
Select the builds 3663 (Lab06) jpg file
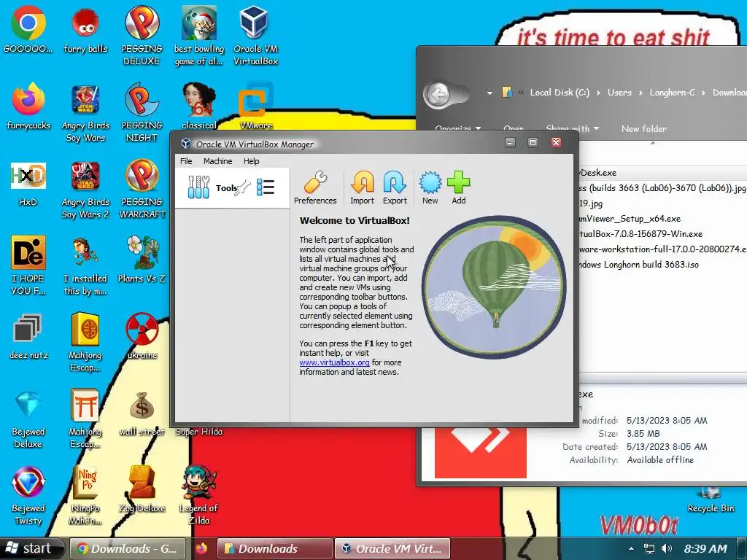coord(662,188)
